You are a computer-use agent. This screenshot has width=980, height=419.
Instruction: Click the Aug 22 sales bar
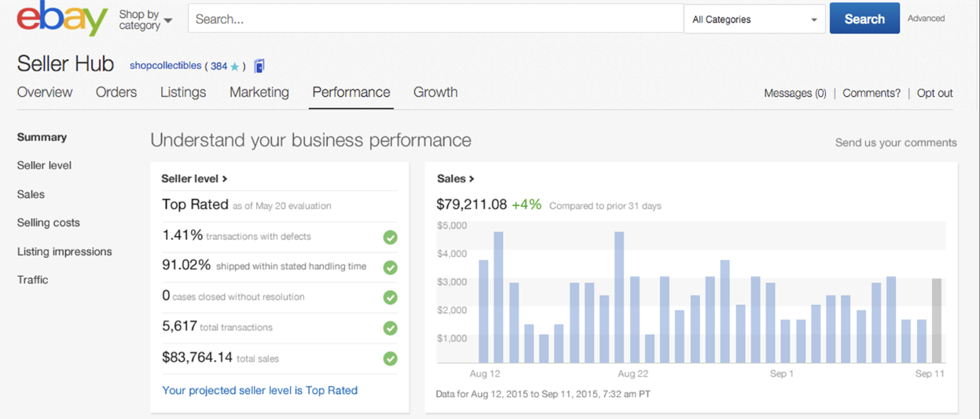pos(634,320)
